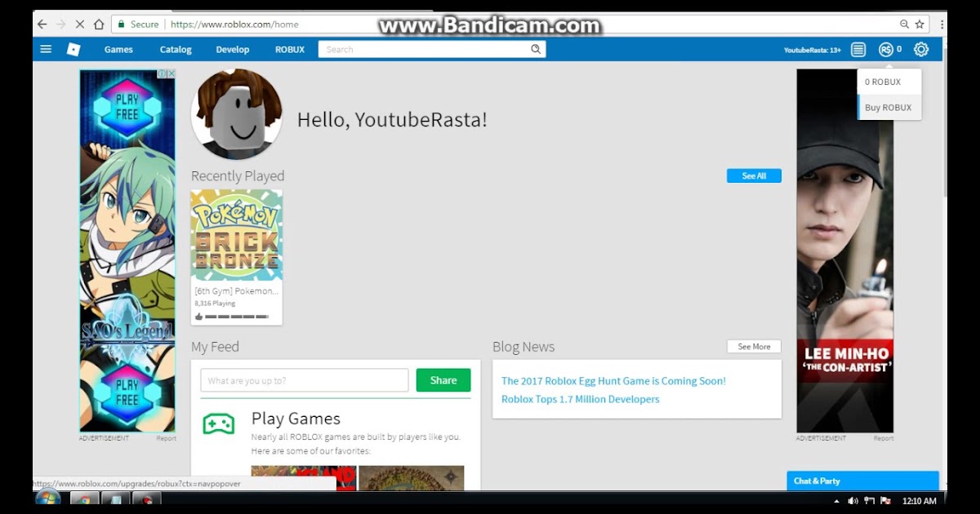The image size is (980, 514).
Task: Click the volume speaker tray icon
Action: click(x=853, y=501)
